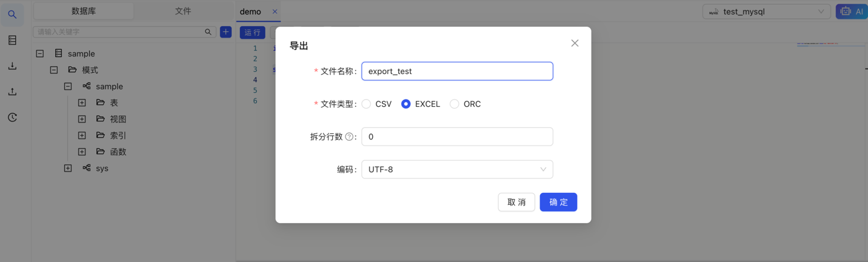
Task: Close the 导出 dialog with X
Action: (x=575, y=43)
